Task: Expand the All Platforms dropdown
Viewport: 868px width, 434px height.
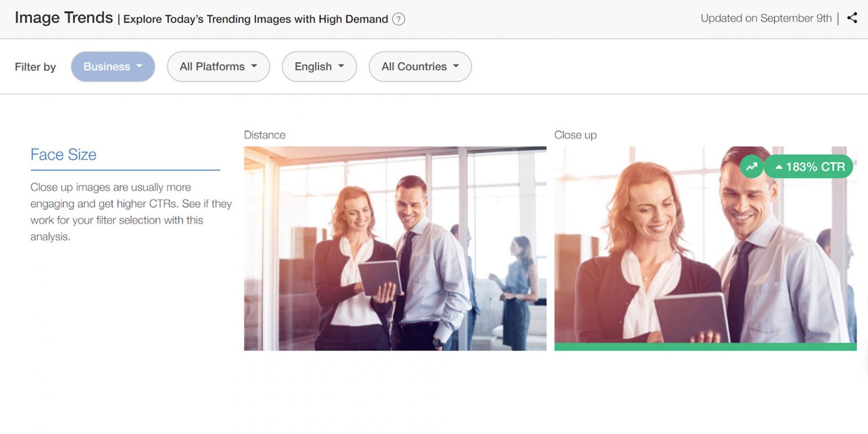Action: (x=218, y=67)
